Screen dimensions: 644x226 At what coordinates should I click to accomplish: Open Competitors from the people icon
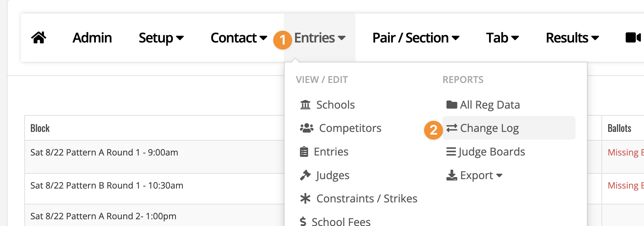click(x=306, y=128)
